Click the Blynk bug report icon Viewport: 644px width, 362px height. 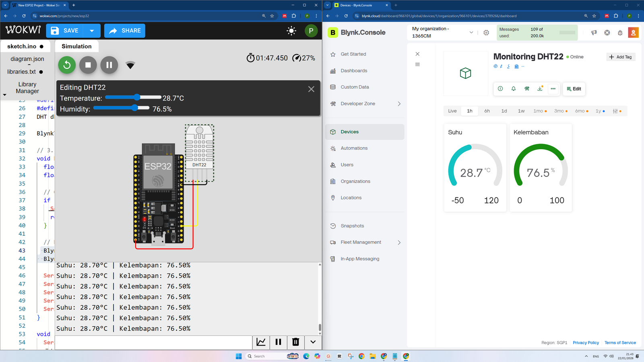click(620, 33)
